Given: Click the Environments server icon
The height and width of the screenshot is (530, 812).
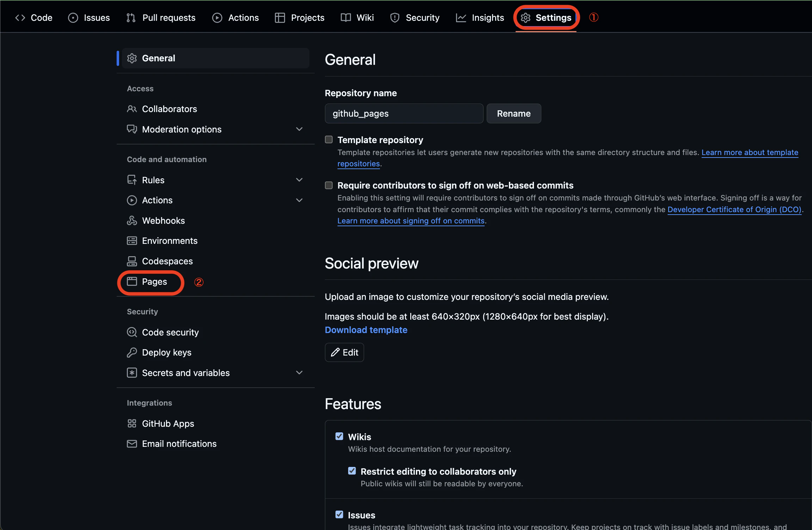Looking at the screenshot, I should (132, 241).
